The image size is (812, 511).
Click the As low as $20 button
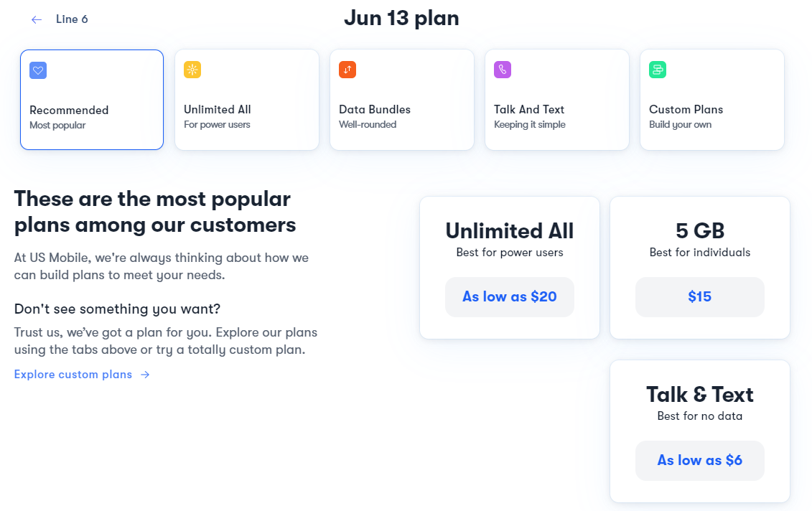[x=510, y=296]
